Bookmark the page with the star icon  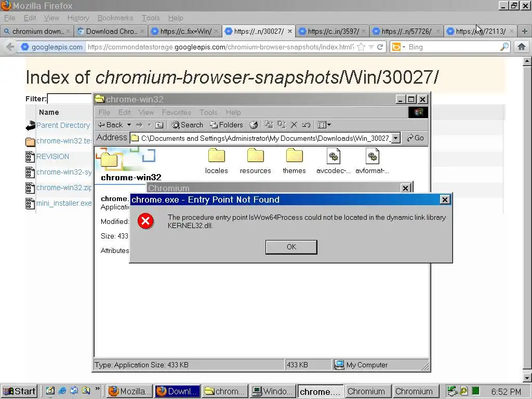pyautogui.click(x=361, y=47)
